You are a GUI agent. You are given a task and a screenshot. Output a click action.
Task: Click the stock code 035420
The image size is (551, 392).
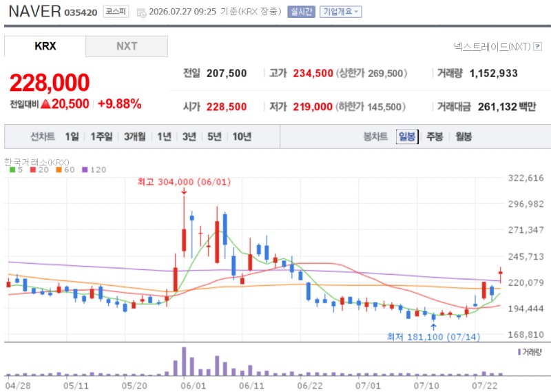81,12
